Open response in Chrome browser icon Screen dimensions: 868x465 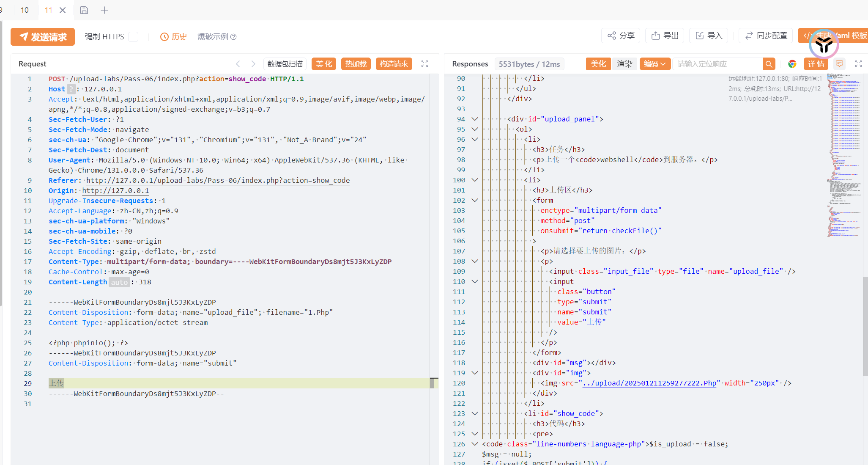point(792,64)
